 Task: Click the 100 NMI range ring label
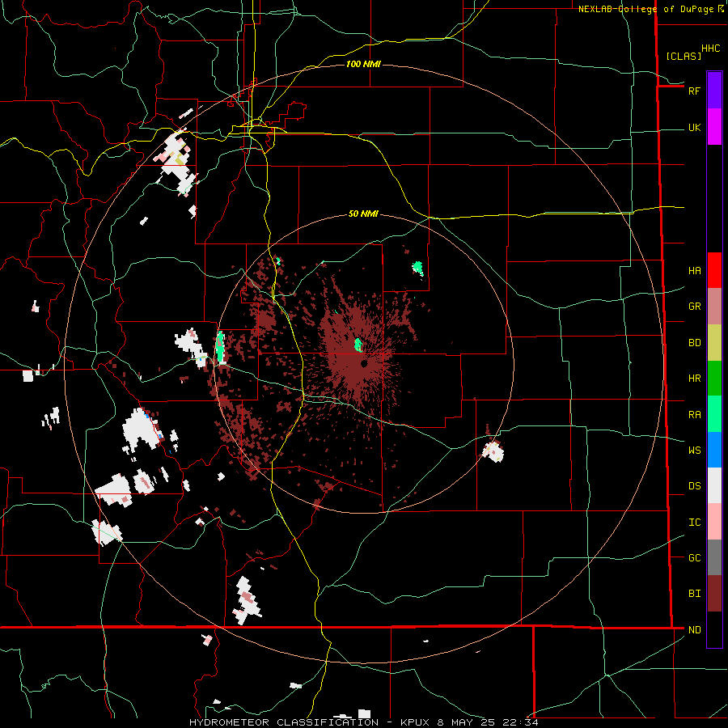tap(363, 64)
